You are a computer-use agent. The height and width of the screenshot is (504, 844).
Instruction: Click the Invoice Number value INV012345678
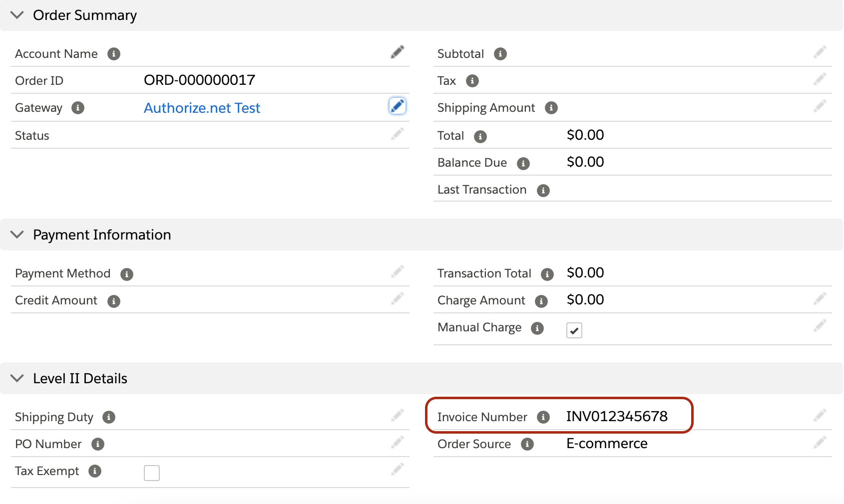pyautogui.click(x=616, y=417)
